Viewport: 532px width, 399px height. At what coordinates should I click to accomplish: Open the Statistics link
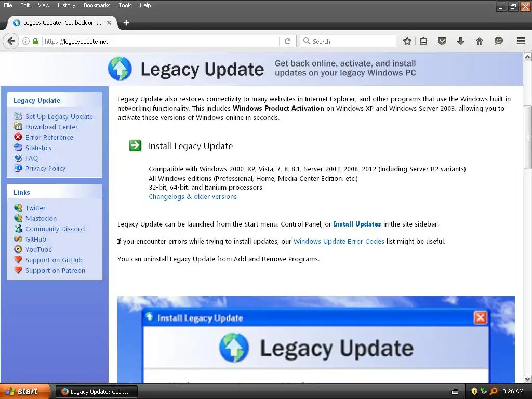tap(38, 148)
